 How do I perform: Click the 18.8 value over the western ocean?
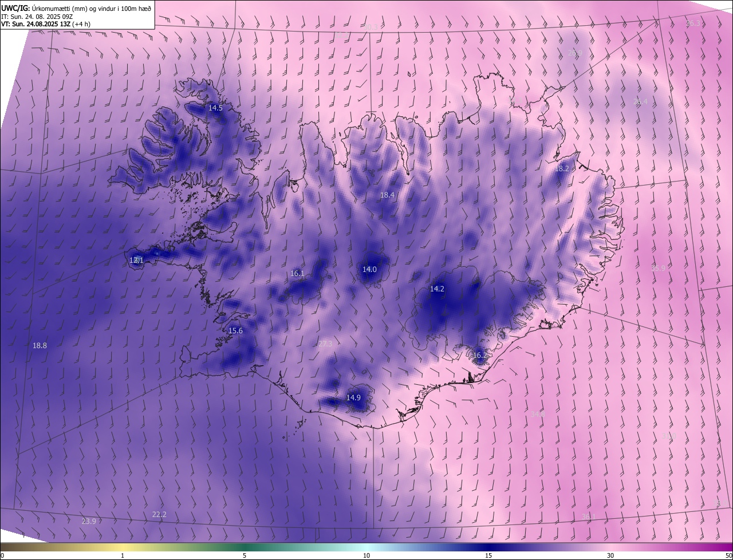point(40,345)
